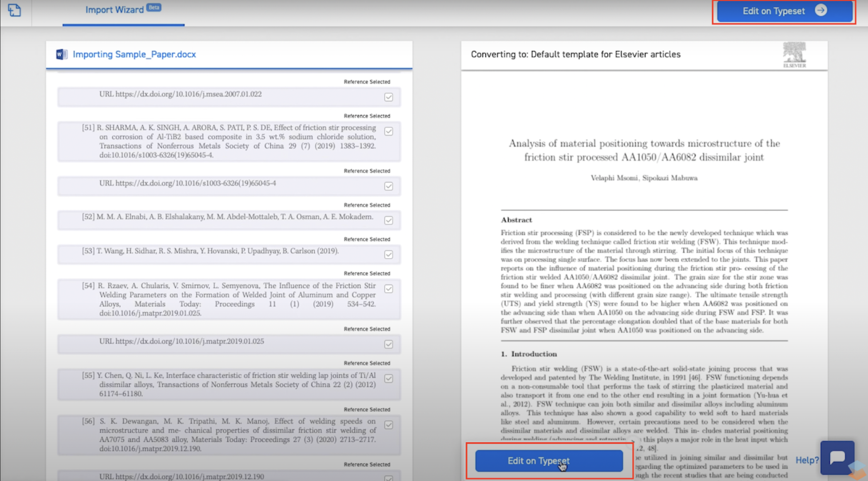Image resolution: width=868 pixels, height=481 pixels.
Task: Click the Importing Sample_Paper.docx title
Action: (x=134, y=54)
